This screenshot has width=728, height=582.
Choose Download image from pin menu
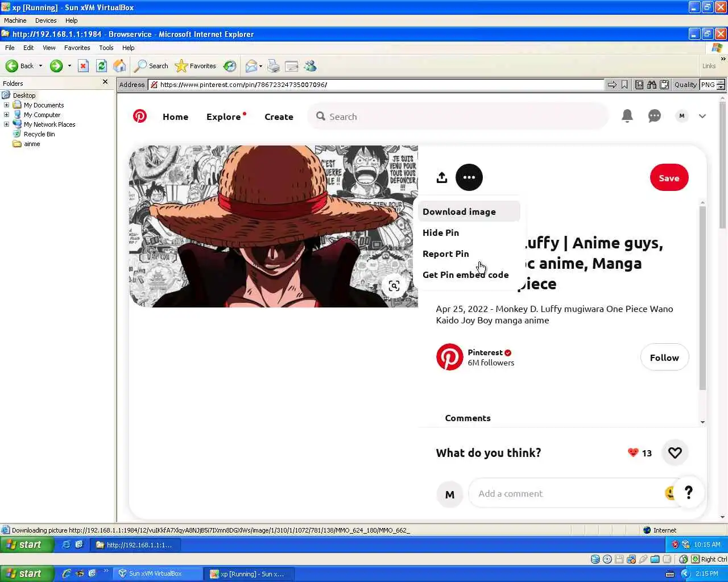pyautogui.click(x=469, y=211)
